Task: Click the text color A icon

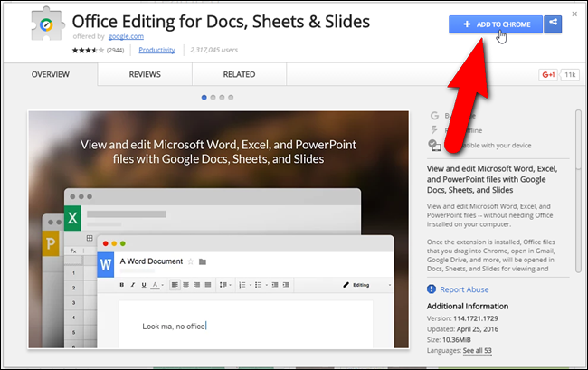Action: tap(155, 285)
